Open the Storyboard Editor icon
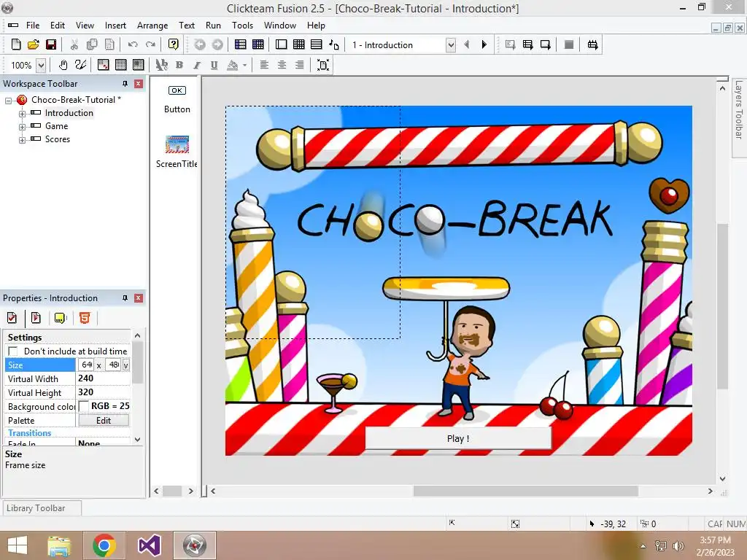 click(241, 44)
